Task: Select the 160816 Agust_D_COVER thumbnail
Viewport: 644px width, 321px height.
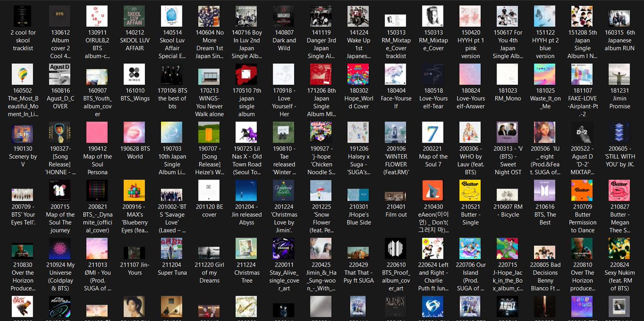Action: pyautogui.click(x=60, y=74)
